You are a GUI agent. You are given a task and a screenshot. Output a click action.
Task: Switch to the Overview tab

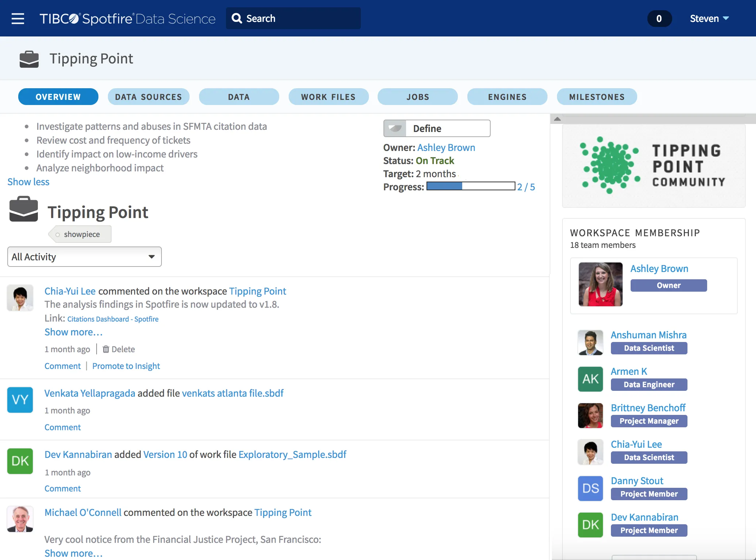(x=58, y=97)
